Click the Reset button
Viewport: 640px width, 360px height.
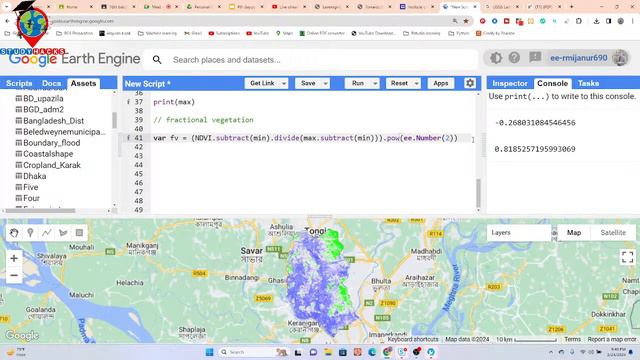[399, 83]
